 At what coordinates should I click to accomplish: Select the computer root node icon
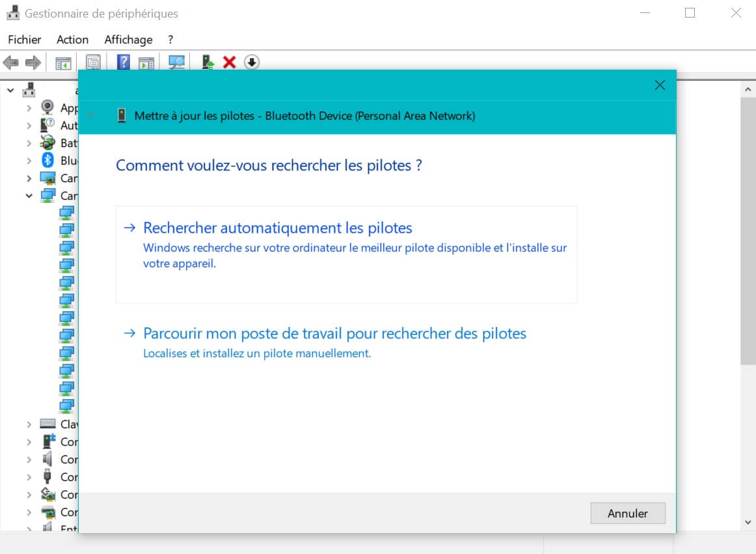[29, 90]
